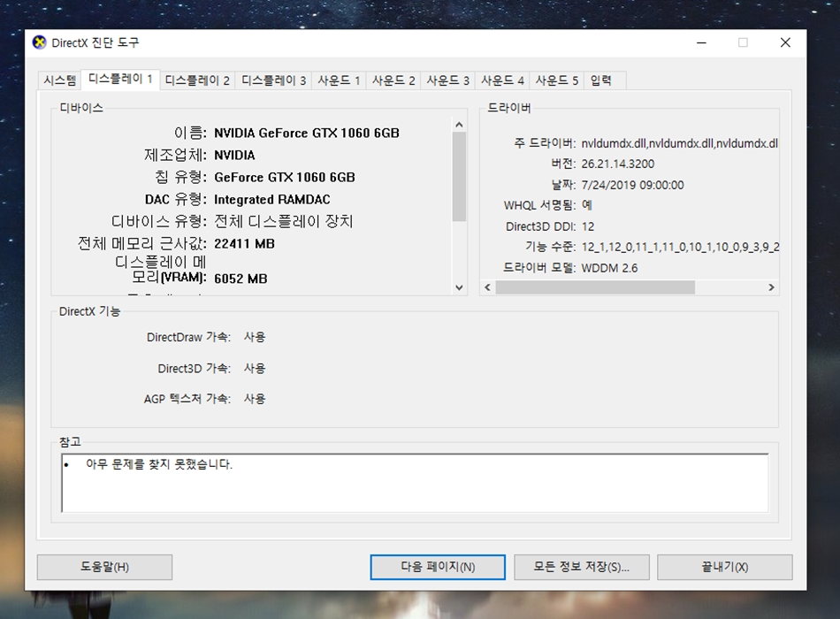Click the device panel scroll down arrow
Screen dimensions: 840x619
click(459, 287)
